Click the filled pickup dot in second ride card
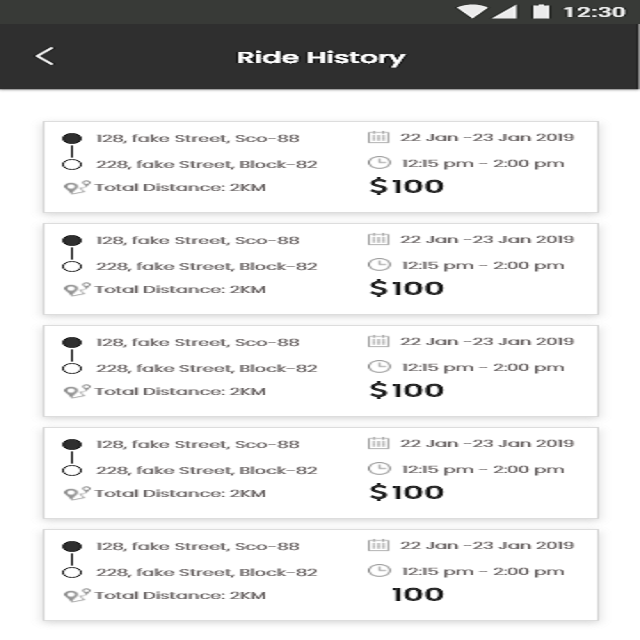This screenshot has width=640, height=640. pos(72,241)
